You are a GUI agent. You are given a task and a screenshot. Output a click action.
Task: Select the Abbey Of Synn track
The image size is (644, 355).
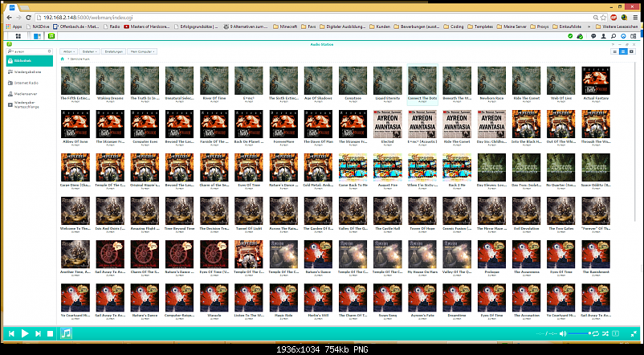click(75, 128)
